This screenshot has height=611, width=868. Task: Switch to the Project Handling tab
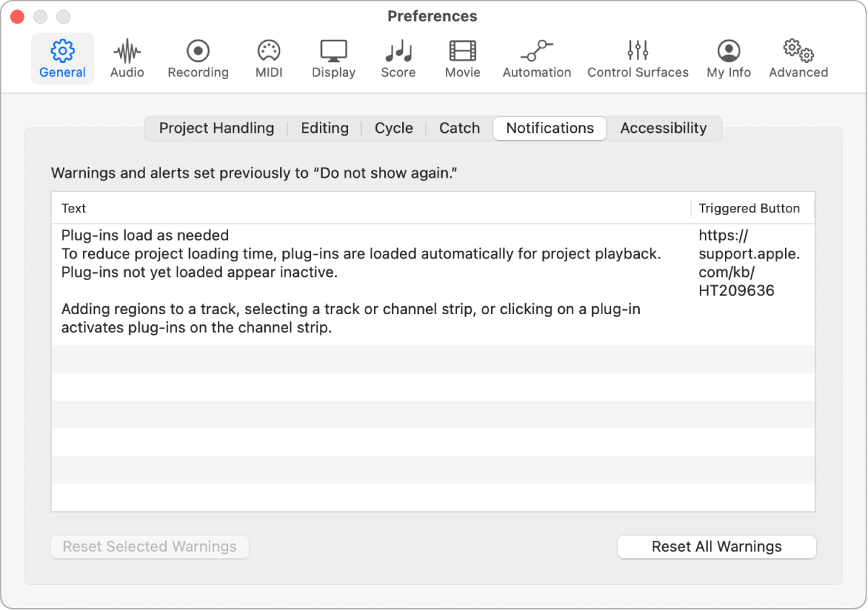coord(217,128)
